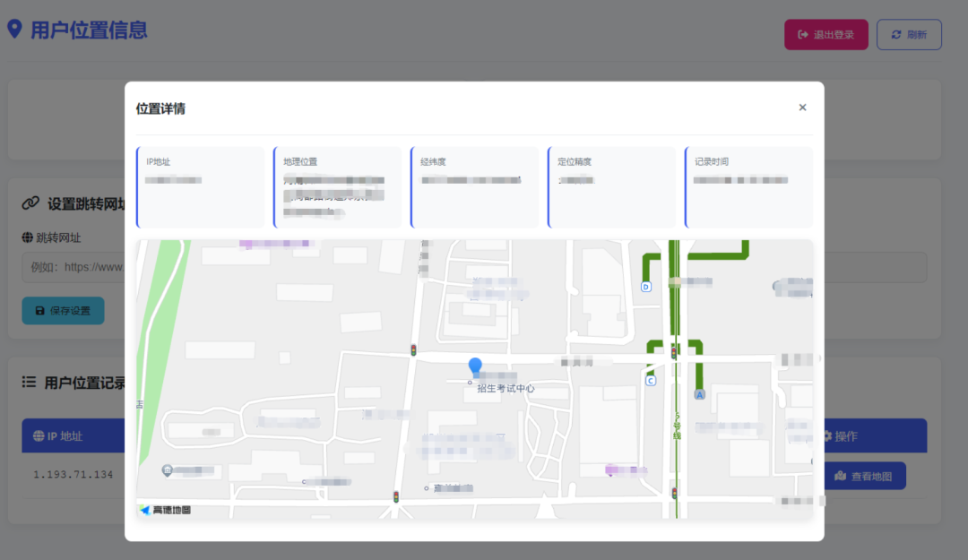Screen dimensions: 968x560
Task: Click the globe icon beside 跳转网址 label
Action: click(x=27, y=238)
